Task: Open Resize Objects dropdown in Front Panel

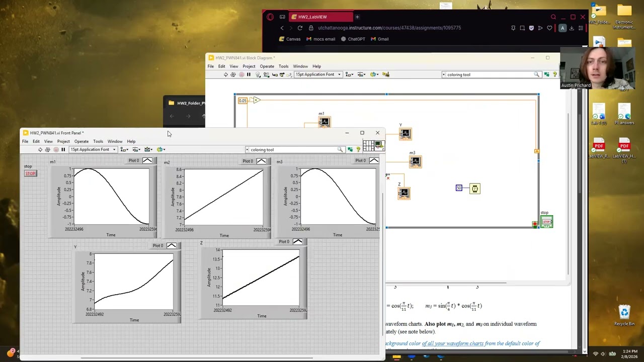Action: click(x=148, y=149)
